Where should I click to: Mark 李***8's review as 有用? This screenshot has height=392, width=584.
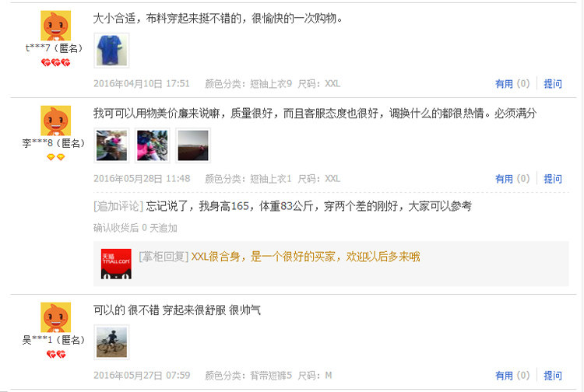click(x=512, y=179)
